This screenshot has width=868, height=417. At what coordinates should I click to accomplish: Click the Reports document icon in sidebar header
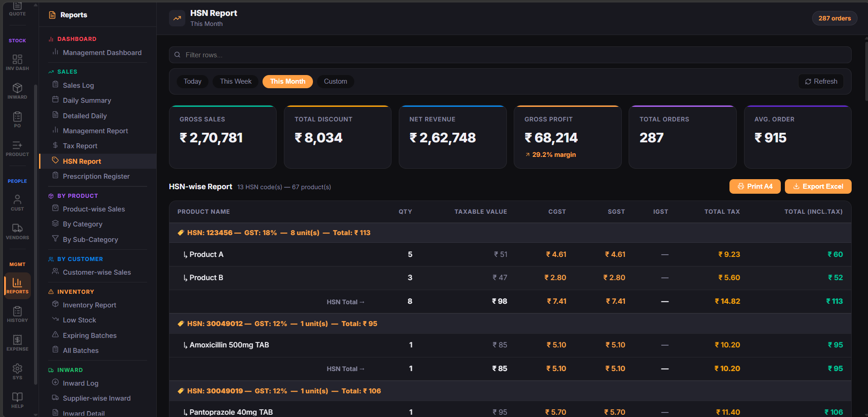52,15
